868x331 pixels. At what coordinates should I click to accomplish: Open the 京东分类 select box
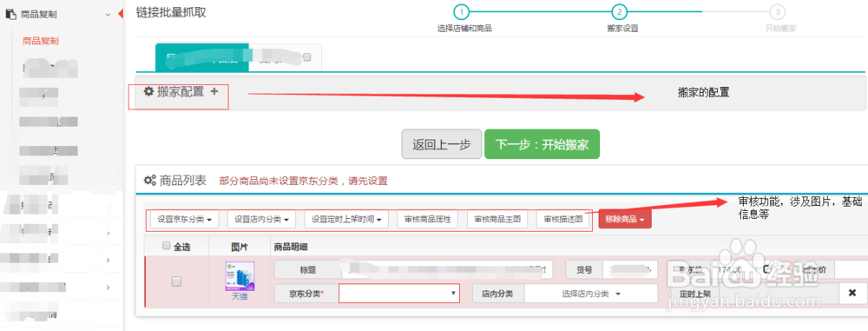[399, 294]
